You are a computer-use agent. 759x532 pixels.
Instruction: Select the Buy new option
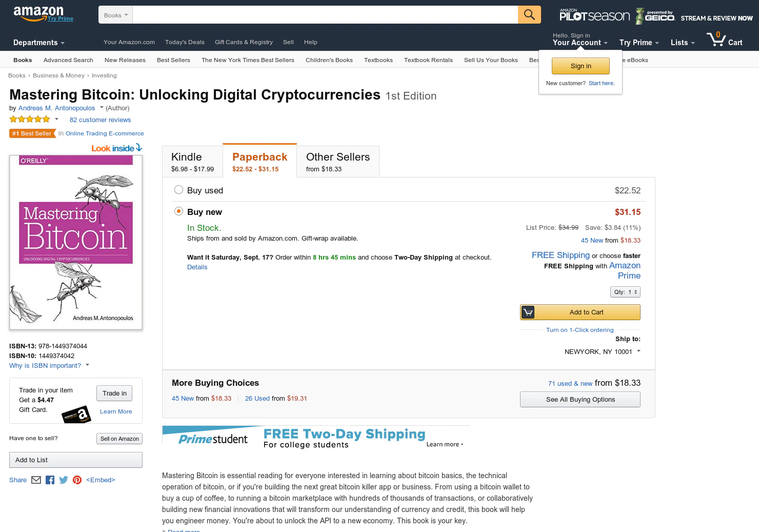pos(178,211)
